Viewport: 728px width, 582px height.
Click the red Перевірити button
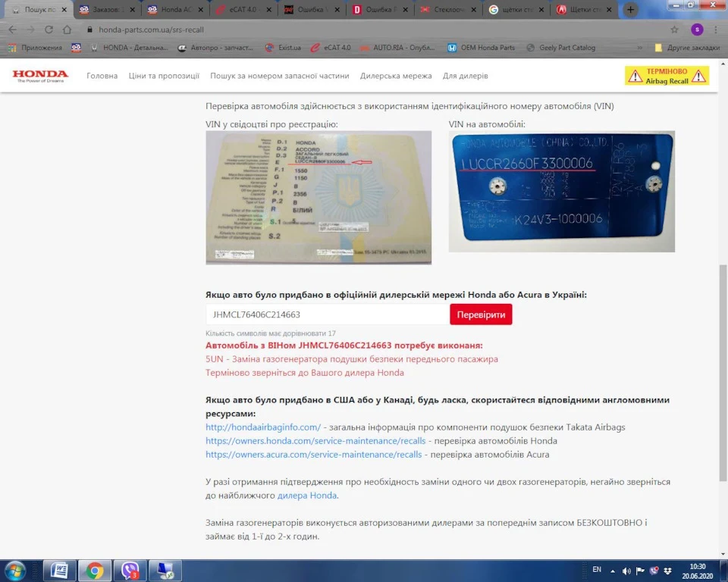tap(481, 314)
